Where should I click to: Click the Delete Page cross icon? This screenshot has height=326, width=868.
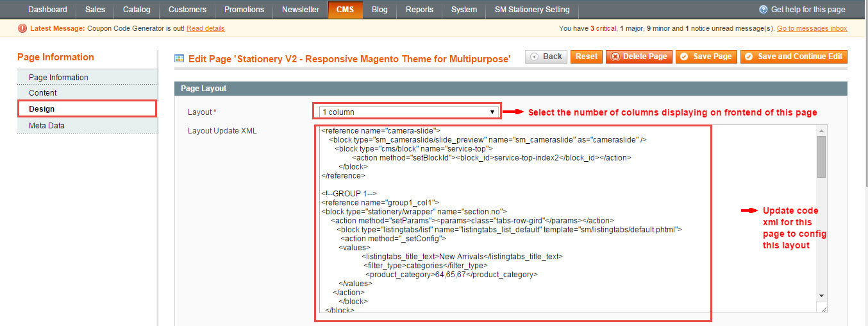(615, 56)
